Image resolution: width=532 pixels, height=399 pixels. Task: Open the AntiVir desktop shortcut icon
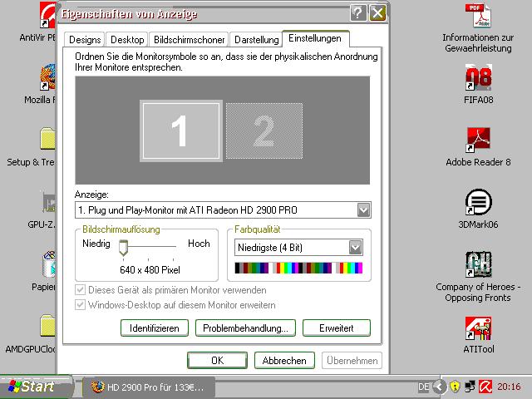click(x=48, y=15)
